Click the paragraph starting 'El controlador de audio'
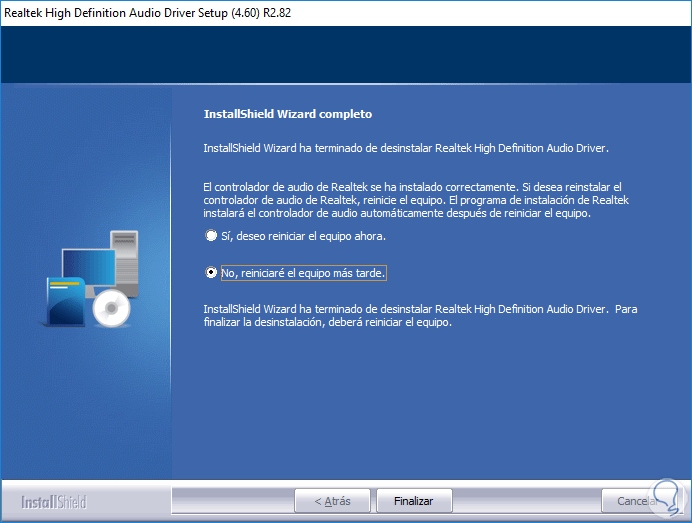The image size is (692, 523). pyautogui.click(x=416, y=200)
